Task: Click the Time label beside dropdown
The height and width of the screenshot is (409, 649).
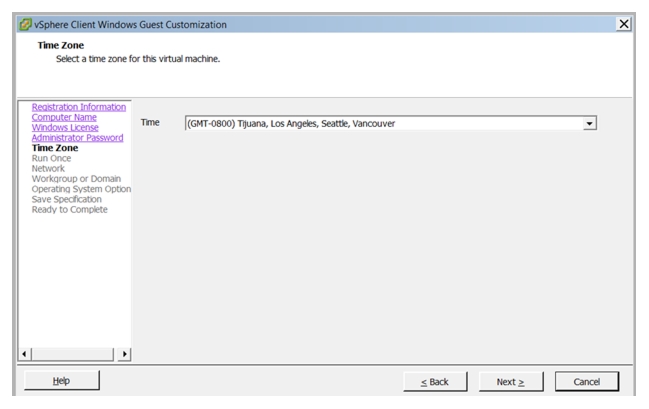Action: pyautogui.click(x=150, y=123)
